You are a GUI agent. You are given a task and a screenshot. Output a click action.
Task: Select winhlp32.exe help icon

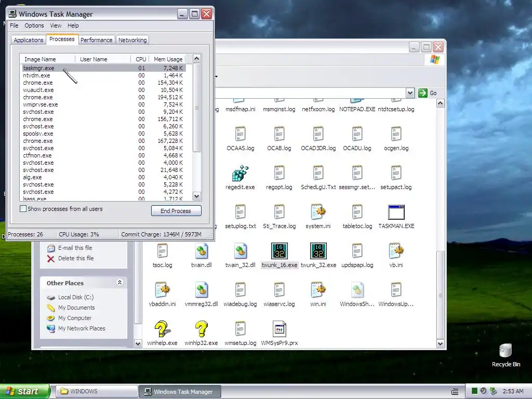201,329
